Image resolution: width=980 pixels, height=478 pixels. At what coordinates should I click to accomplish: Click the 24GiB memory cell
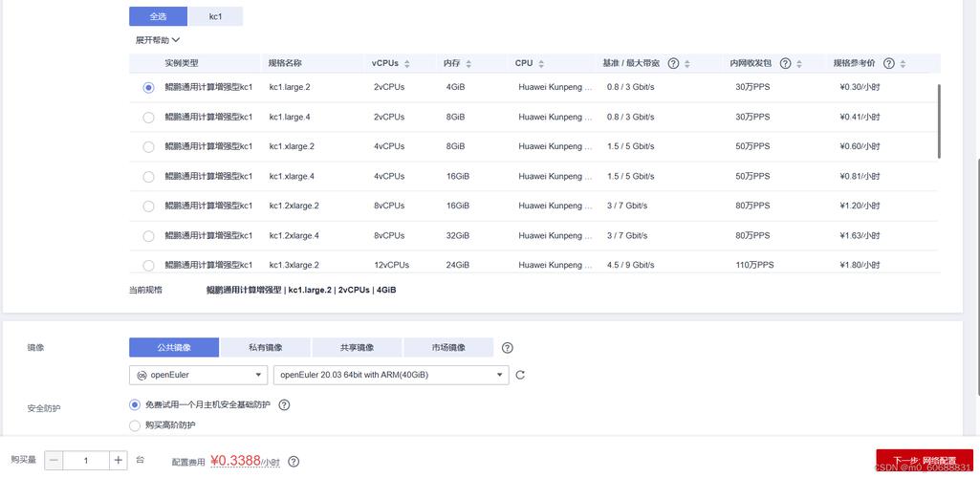(458, 265)
